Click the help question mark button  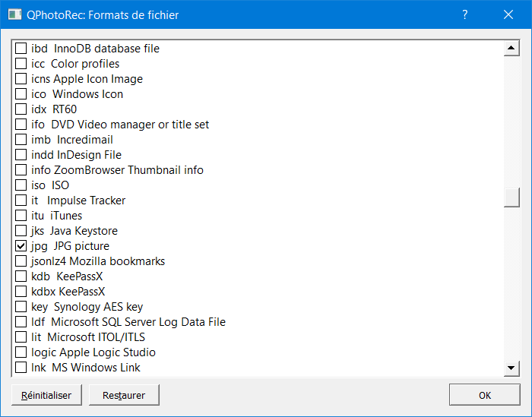pyautogui.click(x=465, y=14)
